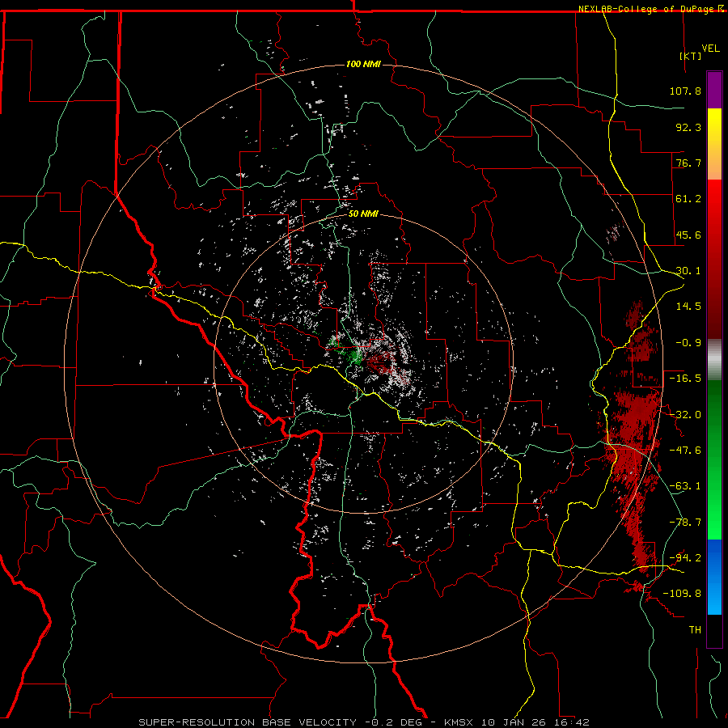Image resolution: width=728 pixels, height=728 pixels.
Task: Click the [KT] units label
Action: pyautogui.click(x=691, y=56)
